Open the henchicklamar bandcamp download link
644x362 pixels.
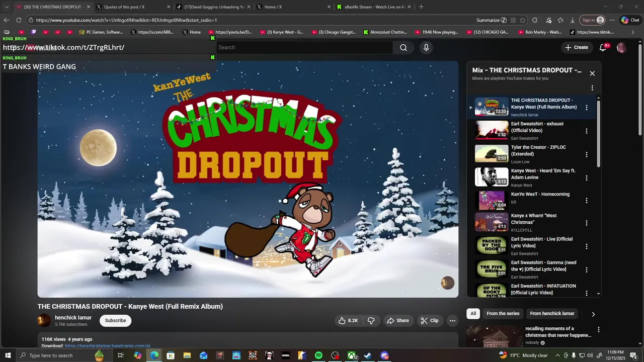click(107, 346)
